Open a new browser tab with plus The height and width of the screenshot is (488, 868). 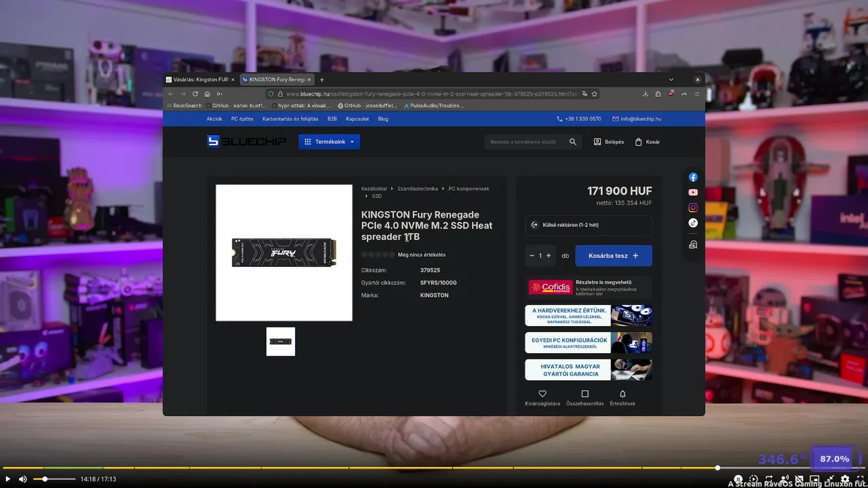(x=322, y=79)
